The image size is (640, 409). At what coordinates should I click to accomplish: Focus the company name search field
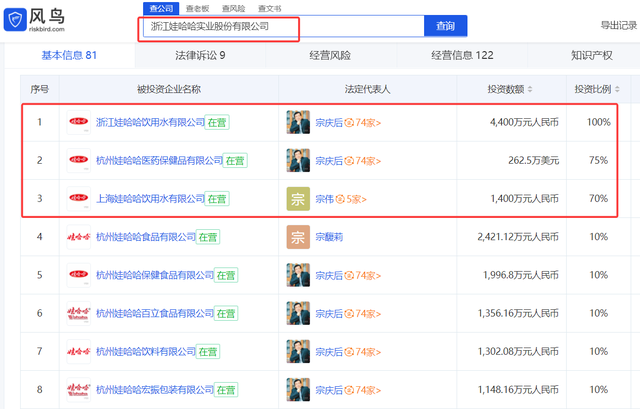(284, 26)
